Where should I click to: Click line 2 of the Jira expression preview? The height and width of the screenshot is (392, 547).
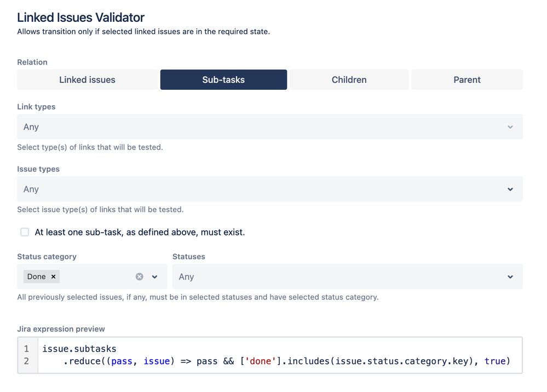(x=274, y=361)
